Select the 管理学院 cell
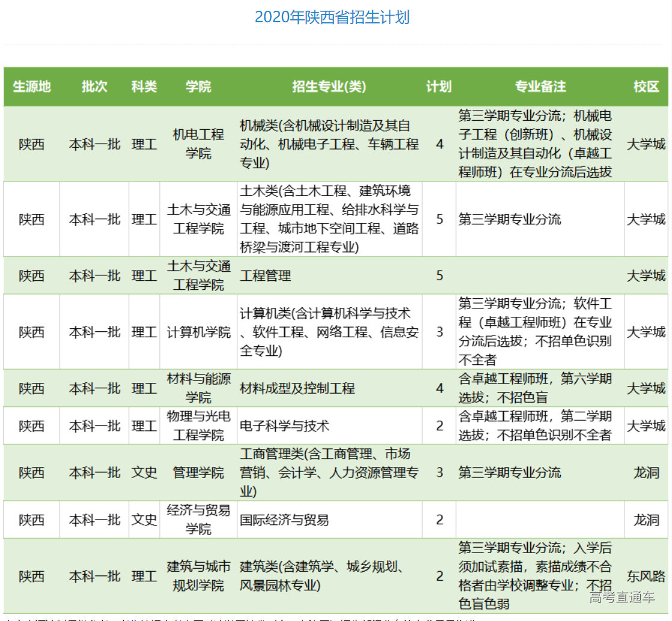 coord(198,473)
